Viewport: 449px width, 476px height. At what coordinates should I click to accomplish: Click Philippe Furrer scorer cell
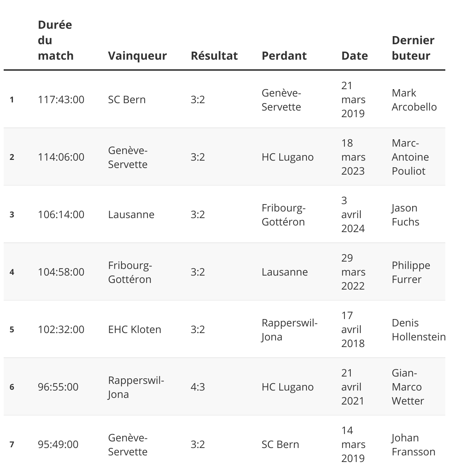click(411, 272)
